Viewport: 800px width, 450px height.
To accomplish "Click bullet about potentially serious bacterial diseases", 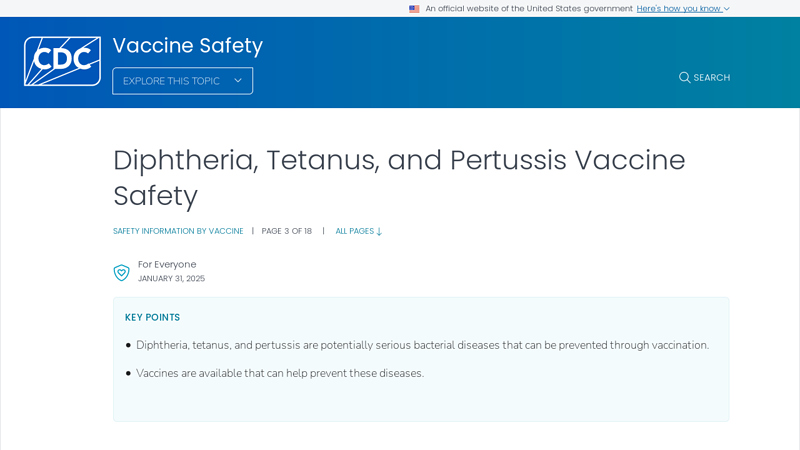I will click(x=422, y=345).
